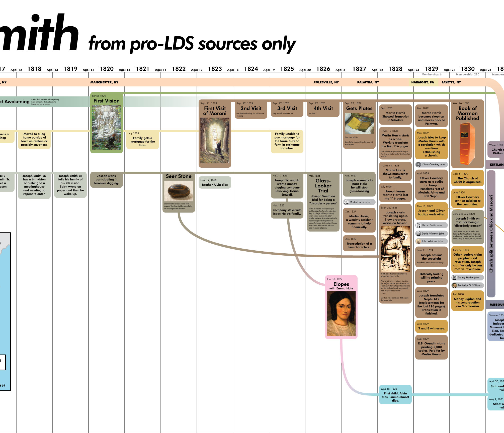Click 'Family gets a mortgage for the farm'
The height and width of the screenshot is (433, 504).
click(x=143, y=139)
